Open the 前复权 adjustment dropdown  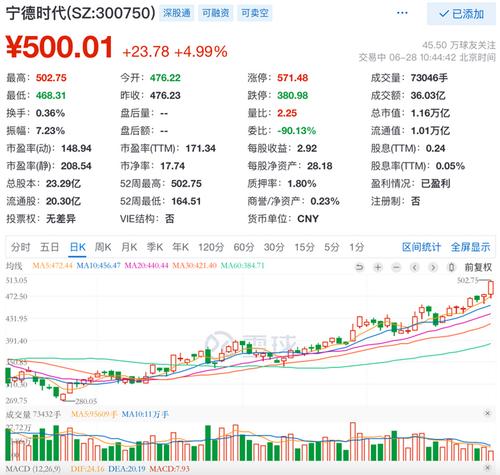click(x=478, y=267)
